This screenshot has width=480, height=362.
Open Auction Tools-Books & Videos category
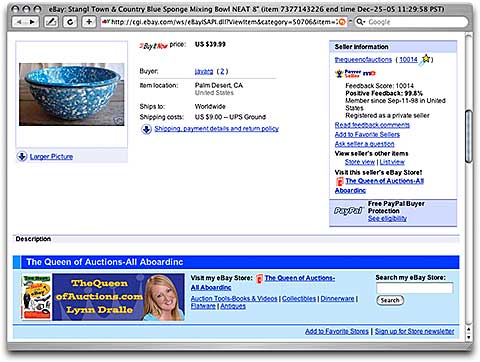point(234,299)
